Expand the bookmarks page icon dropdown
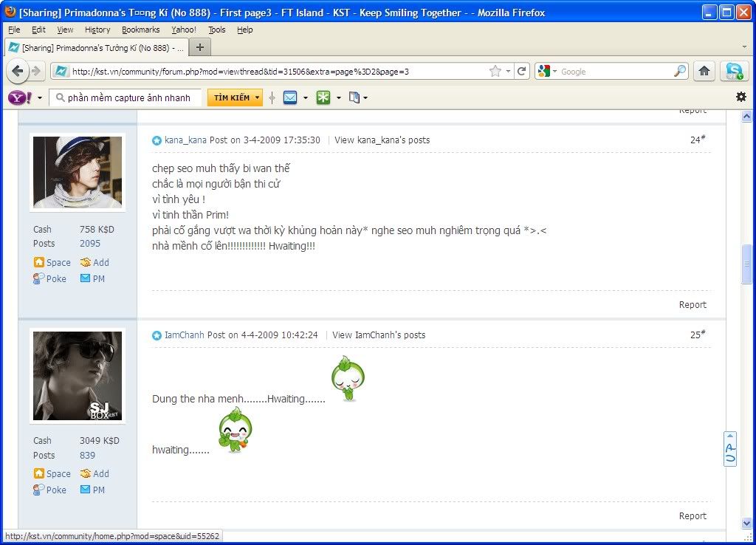 click(x=365, y=98)
